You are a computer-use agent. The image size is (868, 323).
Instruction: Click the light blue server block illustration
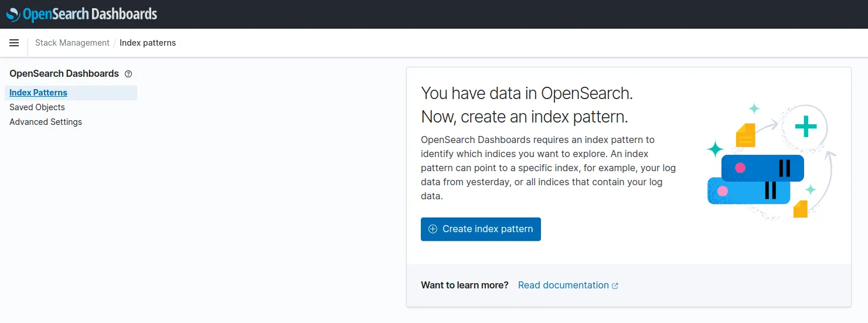click(738, 191)
